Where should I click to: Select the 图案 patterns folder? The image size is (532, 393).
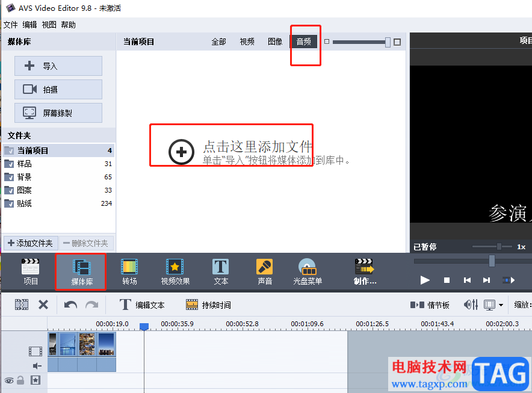(x=59, y=190)
